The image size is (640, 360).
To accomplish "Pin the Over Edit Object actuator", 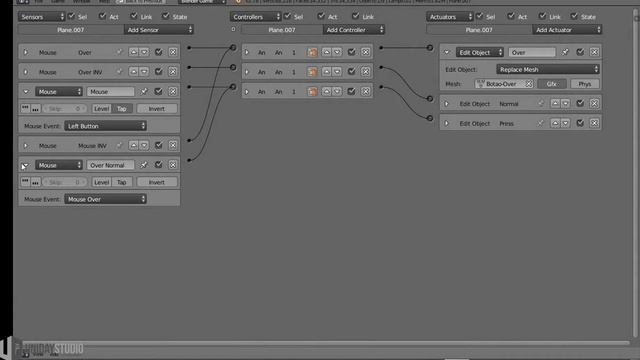I will 565,52.
